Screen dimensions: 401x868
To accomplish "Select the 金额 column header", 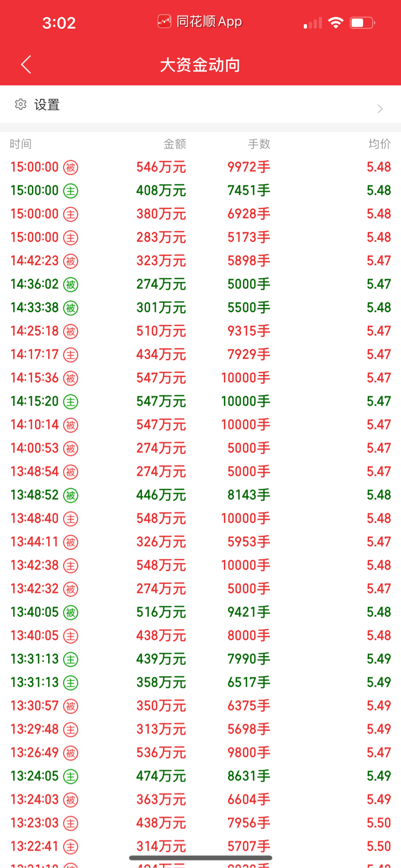I will point(174,144).
